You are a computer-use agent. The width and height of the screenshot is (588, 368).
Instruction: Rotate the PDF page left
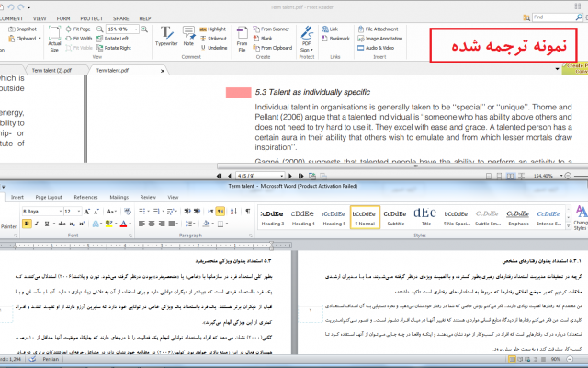[x=112, y=39]
